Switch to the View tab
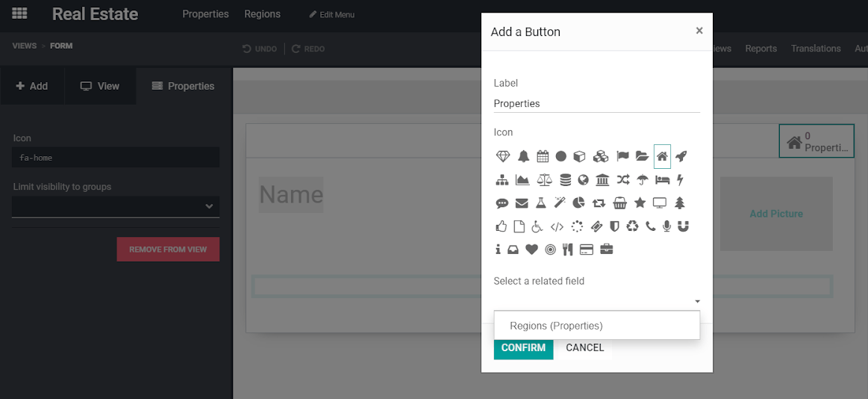 (x=100, y=86)
